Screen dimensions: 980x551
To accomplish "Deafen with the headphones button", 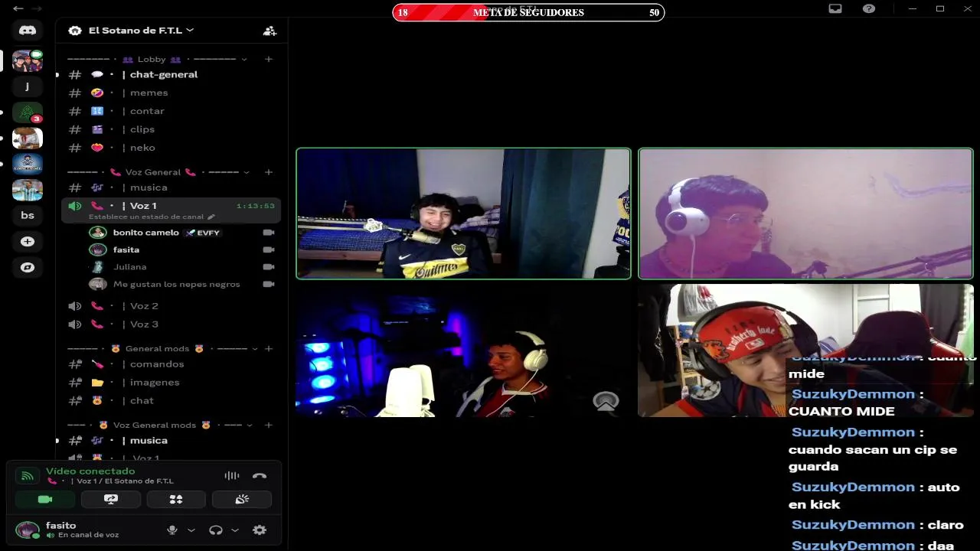I will point(216,530).
